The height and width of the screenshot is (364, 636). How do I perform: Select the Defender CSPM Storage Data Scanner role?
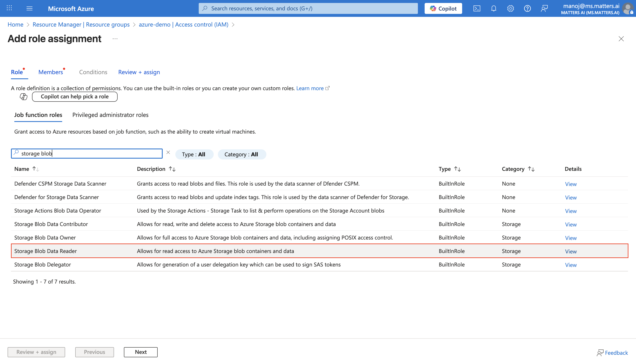319,183
